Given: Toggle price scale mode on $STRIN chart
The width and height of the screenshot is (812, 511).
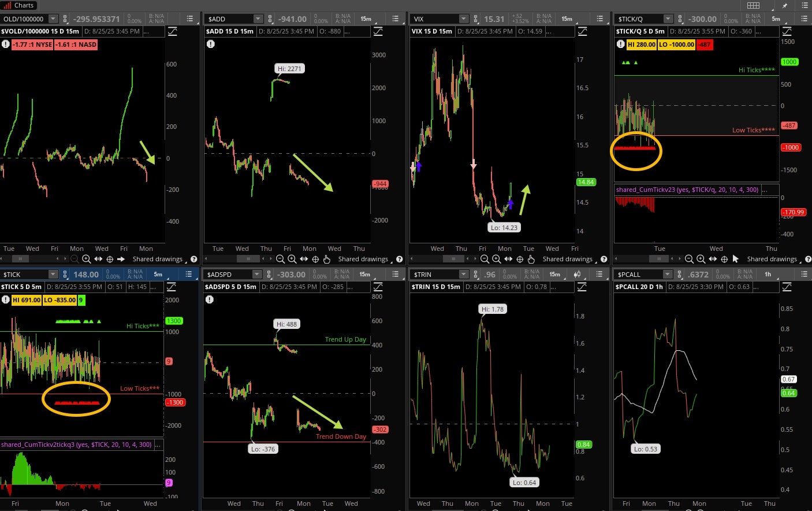Looking at the screenshot, I should (582, 287).
